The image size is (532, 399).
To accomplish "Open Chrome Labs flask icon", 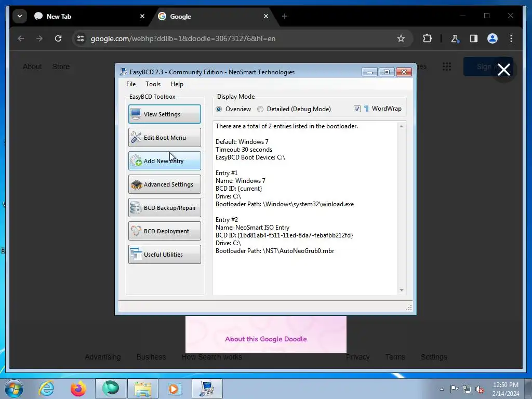I will [x=455, y=38].
